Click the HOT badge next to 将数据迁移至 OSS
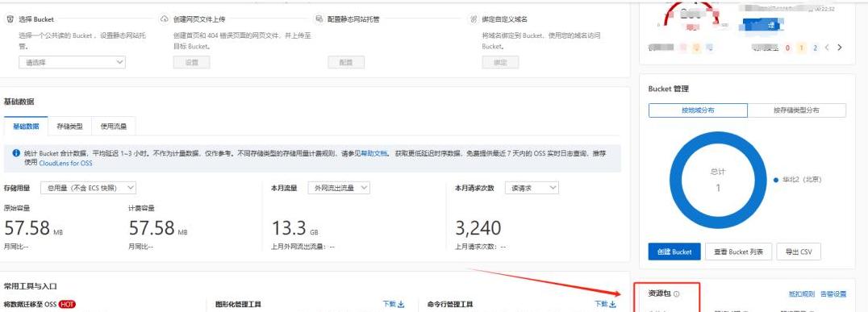This screenshot has width=868, height=312. click(67, 304)
